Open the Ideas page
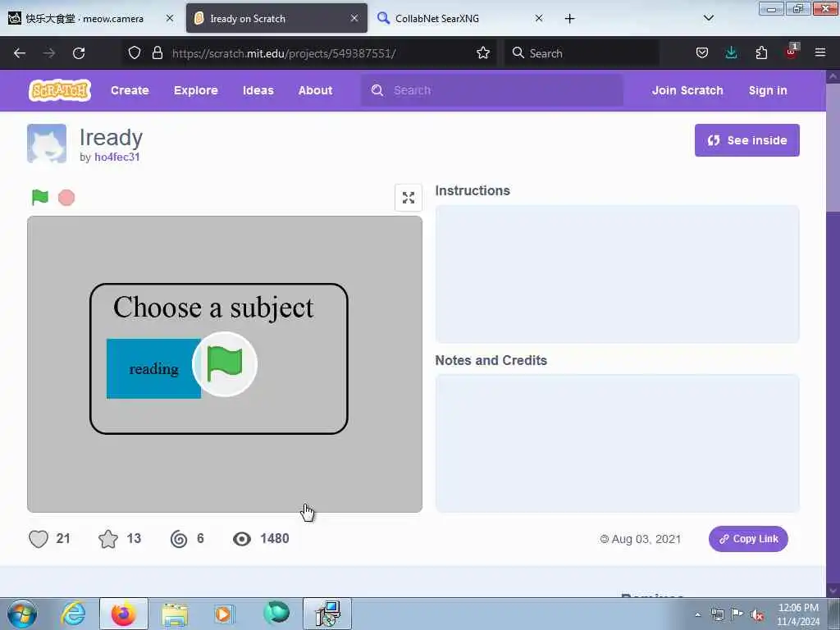The height and width of the screenshot is (630, 840). pos(258,90)
